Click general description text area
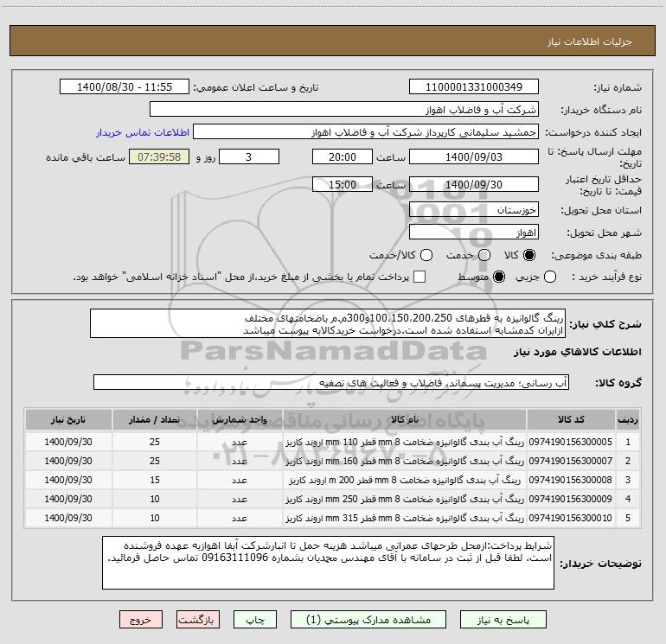 (x=328, y=324)
